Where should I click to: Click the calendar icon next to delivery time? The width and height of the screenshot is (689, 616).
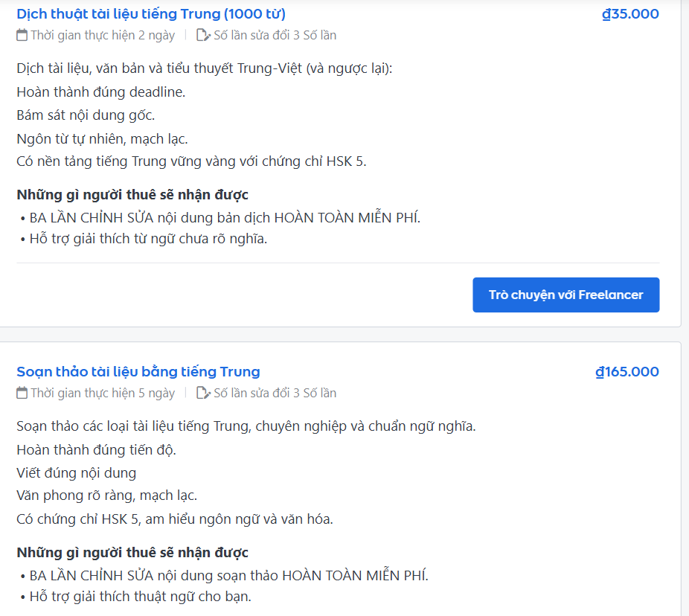click(x=20, y=34)
